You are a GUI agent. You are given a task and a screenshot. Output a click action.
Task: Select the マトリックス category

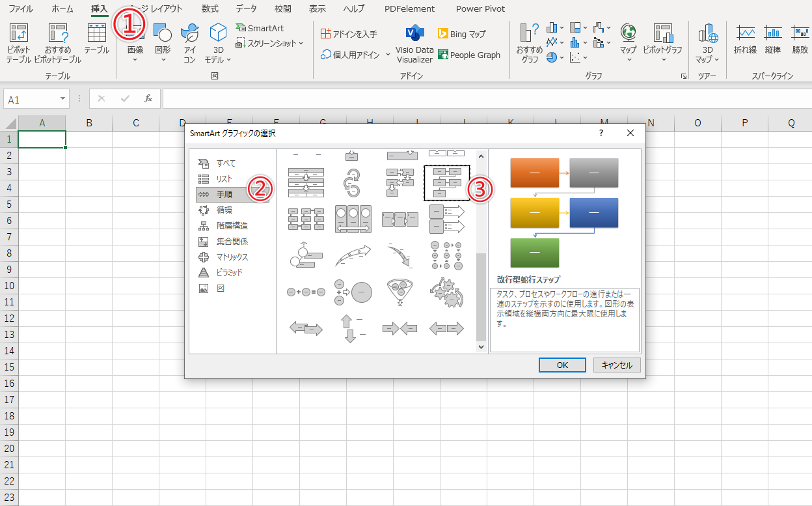pyautogui.click(x=232, y=257)
